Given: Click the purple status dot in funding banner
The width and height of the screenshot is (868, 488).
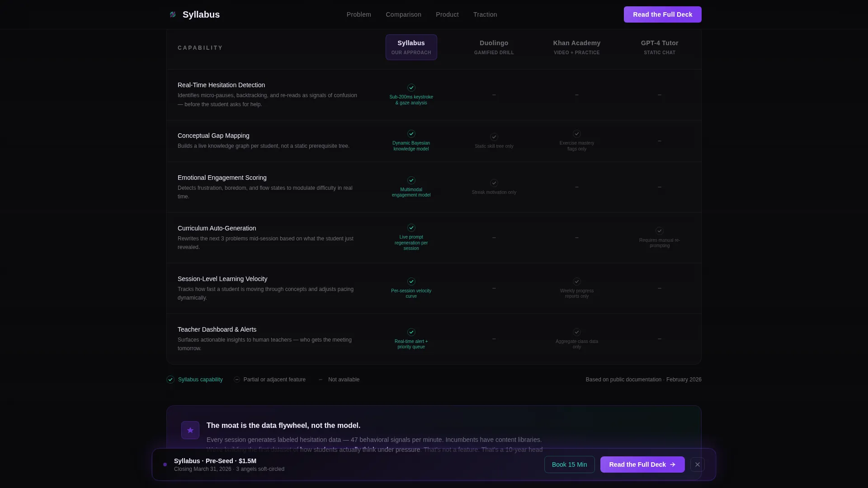Looking at the screenshot, I should coord(165,465).
